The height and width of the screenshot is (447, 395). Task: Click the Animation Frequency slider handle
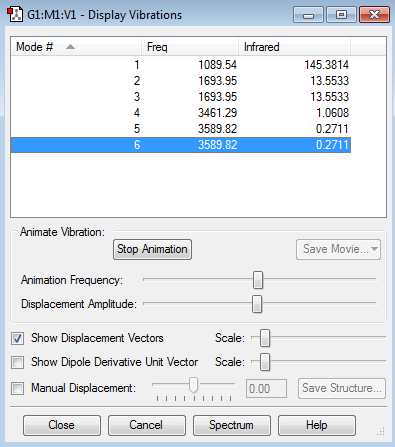(258, 280)
